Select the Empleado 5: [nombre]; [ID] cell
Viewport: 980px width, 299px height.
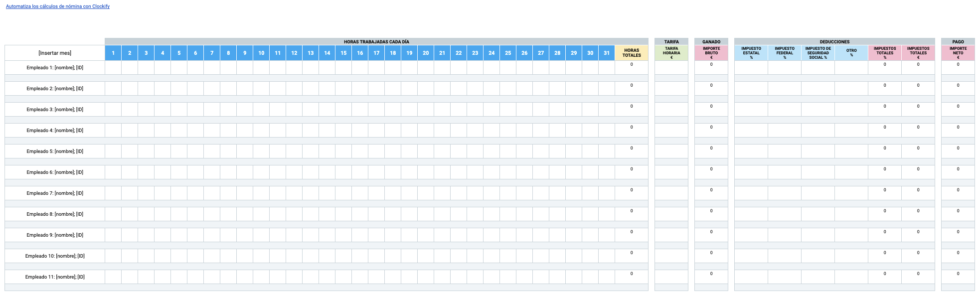55,151
